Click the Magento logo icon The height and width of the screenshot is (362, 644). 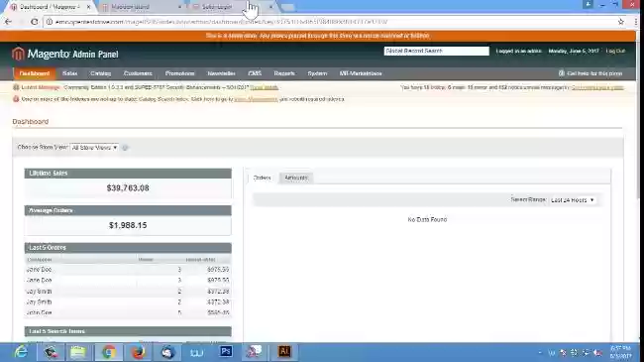pos(18,54)
